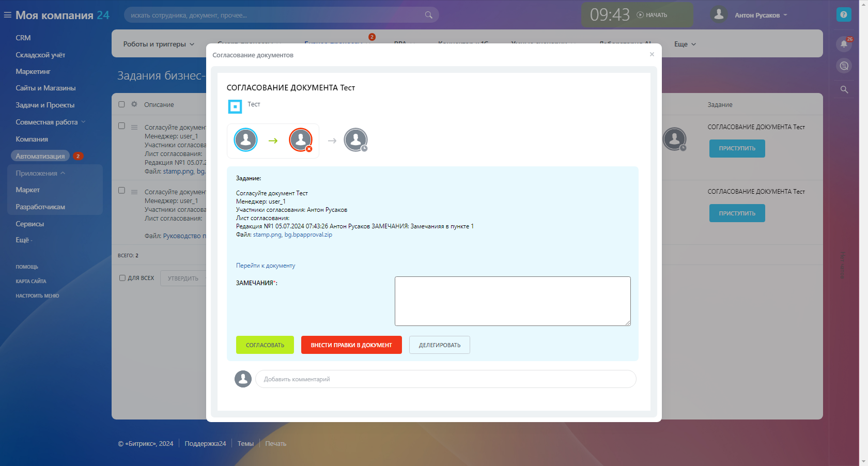
Task: Click the gear settings icon in table header
Action: (134, 104)
